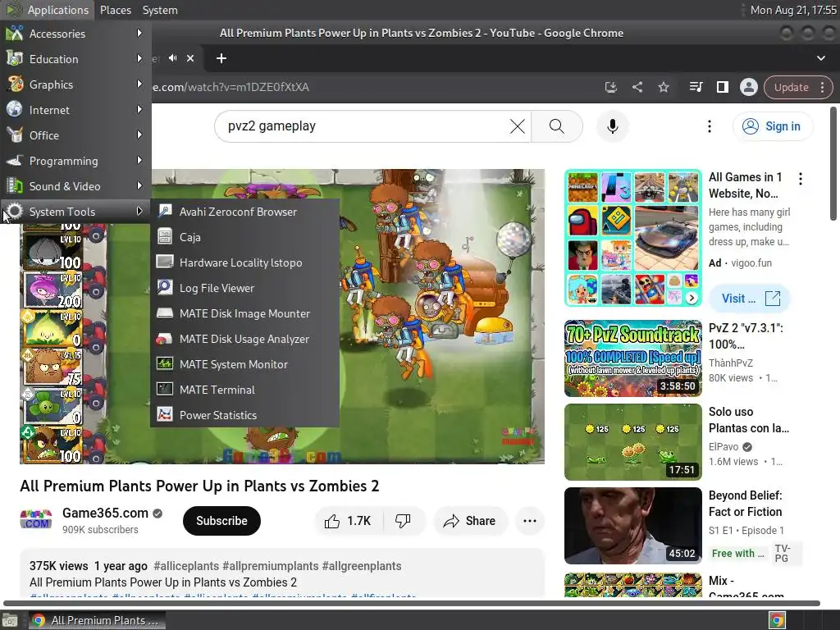The width and height of the screenshot is (840, 630).
Task: Expand the Accessories submenu
Action: click(x=75, y=33)
